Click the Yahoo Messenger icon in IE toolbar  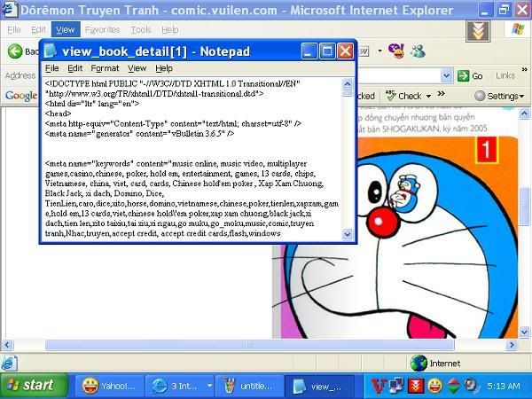coord(396,51)
